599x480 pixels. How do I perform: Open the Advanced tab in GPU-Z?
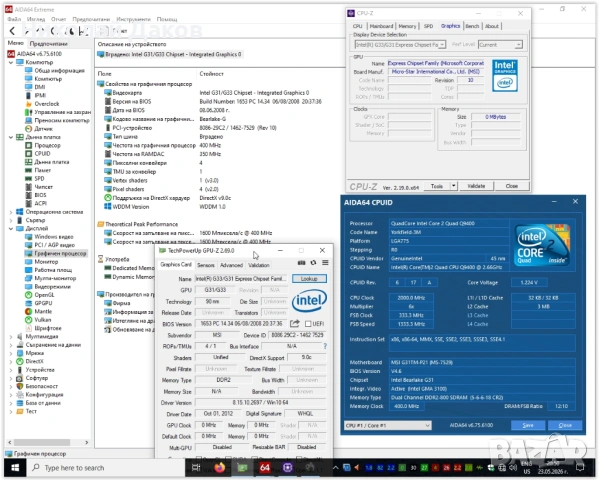pos(231,265)
